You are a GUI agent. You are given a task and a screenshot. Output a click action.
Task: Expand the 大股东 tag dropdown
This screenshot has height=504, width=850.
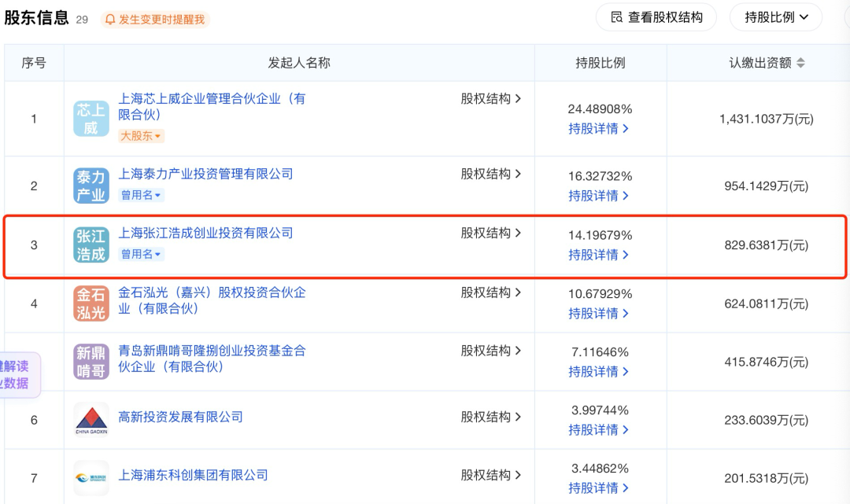coord(141,135)
